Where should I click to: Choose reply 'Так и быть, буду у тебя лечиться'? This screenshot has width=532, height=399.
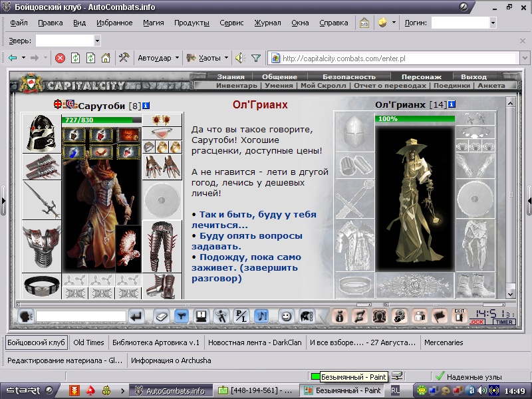coord(254,219)
